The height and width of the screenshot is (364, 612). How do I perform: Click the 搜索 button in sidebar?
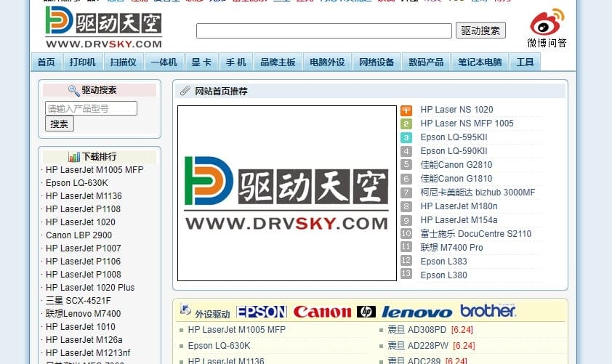[60, 124]
